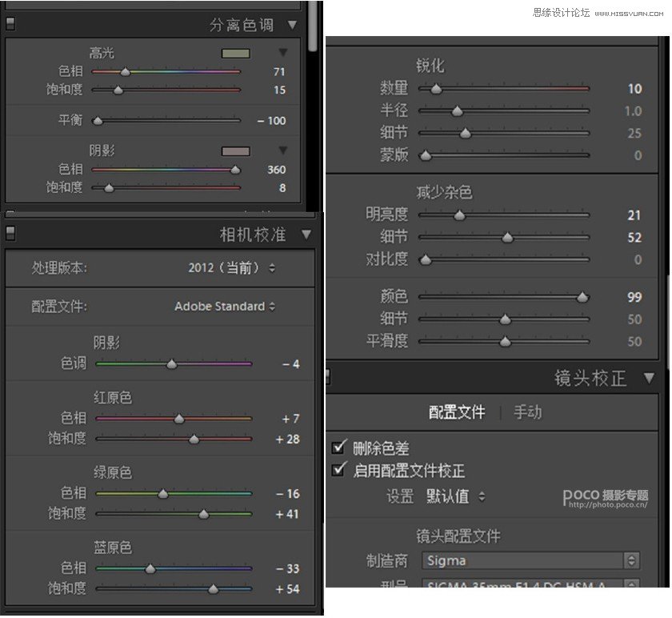Click the 绿原色 色相 slider handle
The image size is (672, 618).
tap(163, 494)
